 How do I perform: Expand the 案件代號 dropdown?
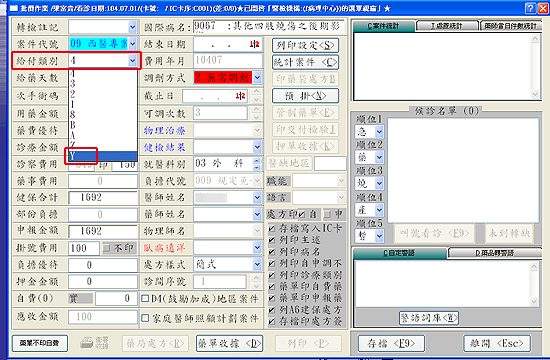tap(132, 44)
